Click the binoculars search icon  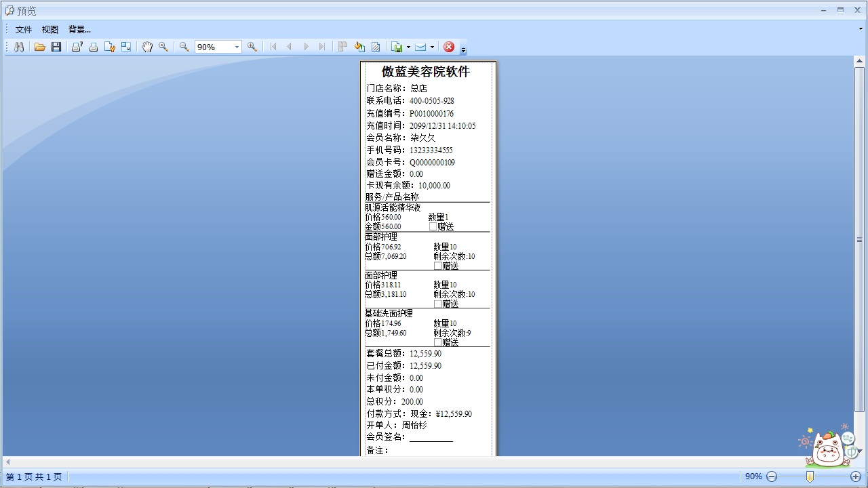point(19,47)
